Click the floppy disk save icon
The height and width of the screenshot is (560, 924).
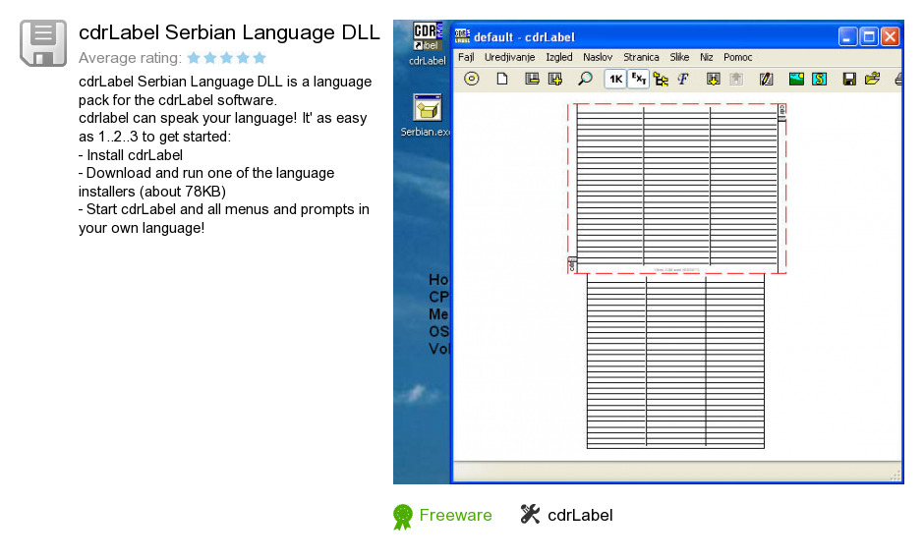click(849, 79)
